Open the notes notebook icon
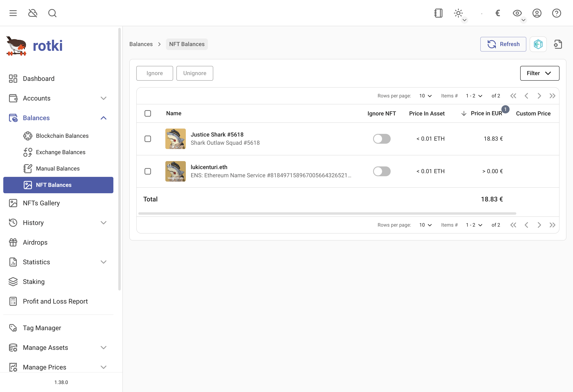Viewport: 573px width, 392px height. pyautogui.click(x=438, y=13)
